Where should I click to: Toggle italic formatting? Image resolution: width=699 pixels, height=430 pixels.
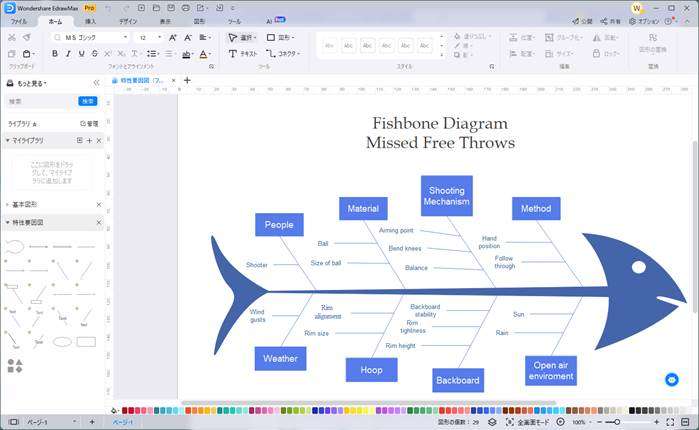pyautogui.click(x=69, y=54)
